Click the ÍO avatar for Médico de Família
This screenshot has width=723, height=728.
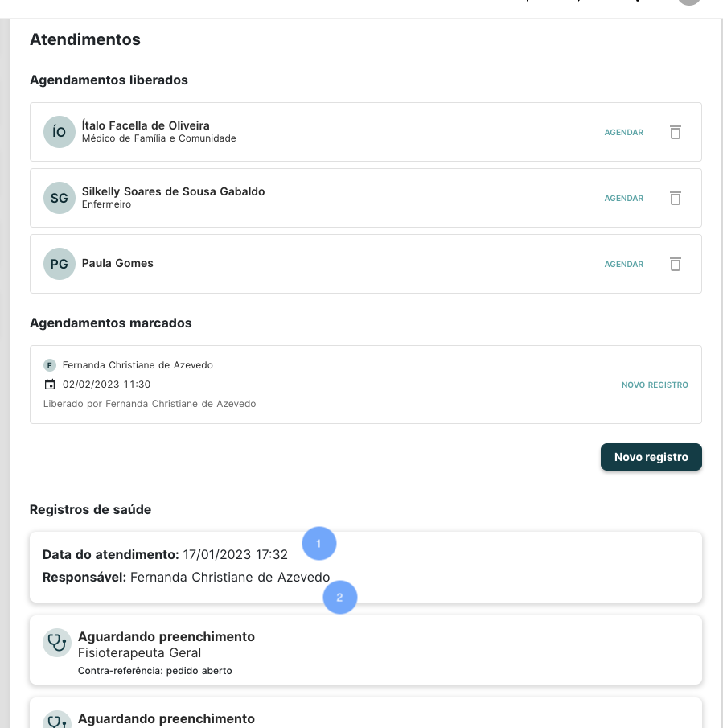click(59, 132)
